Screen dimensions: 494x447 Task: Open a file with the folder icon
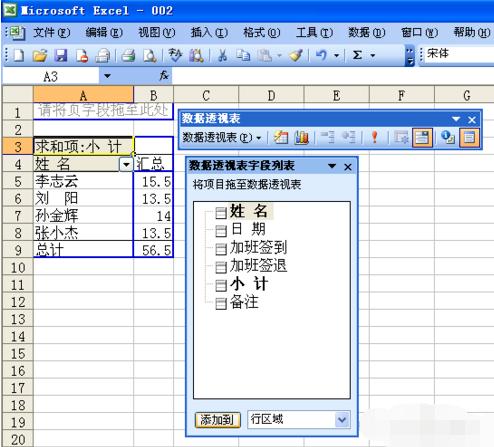(40, 56)
